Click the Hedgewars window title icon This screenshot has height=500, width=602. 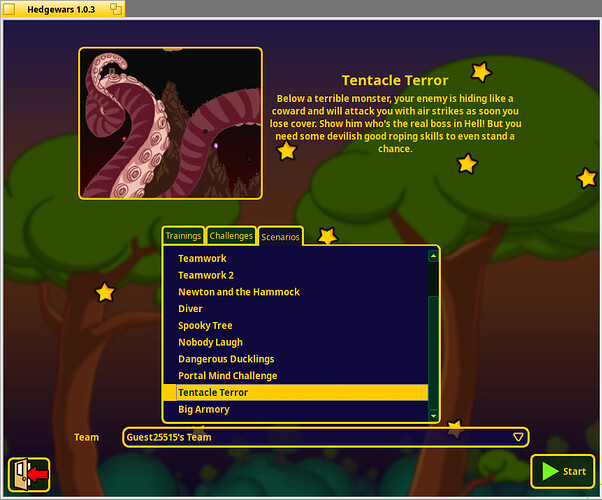pyautogui.click(x=9, y=9)
